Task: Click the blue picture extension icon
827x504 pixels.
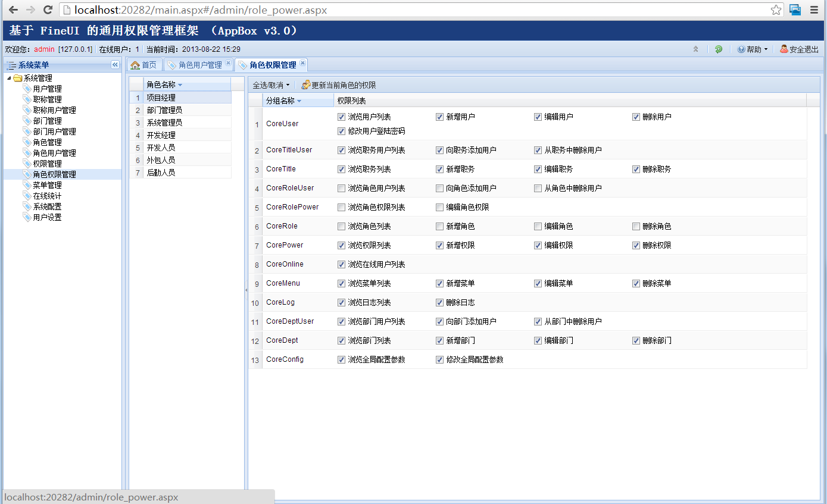Action: pyautogui.click(x=795, y=10)
